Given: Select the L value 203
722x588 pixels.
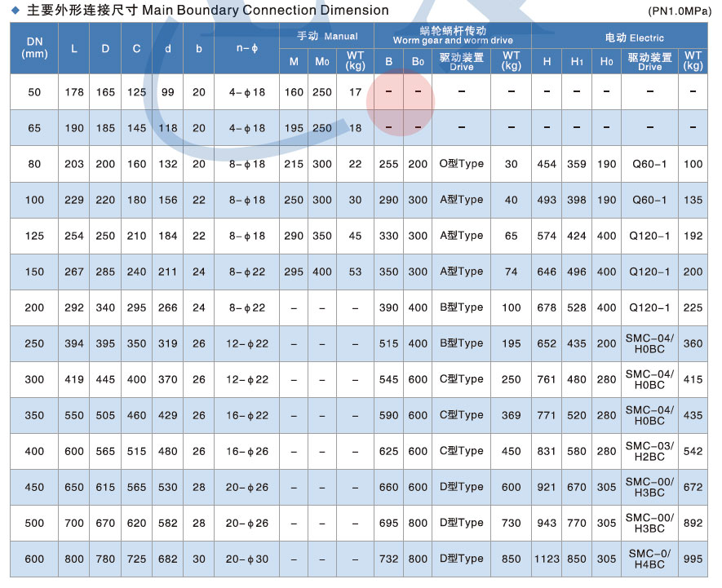Looking at the screenshot, I should (74, 164).
